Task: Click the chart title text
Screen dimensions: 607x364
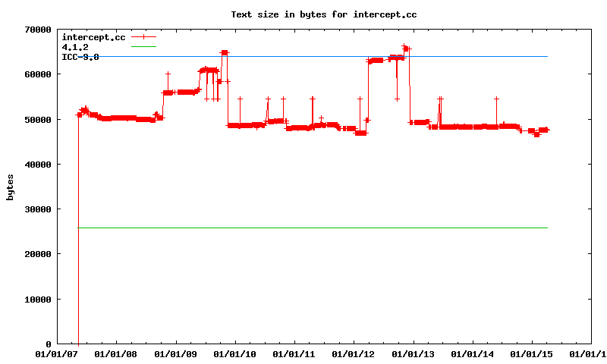Action: pos(324,14)
